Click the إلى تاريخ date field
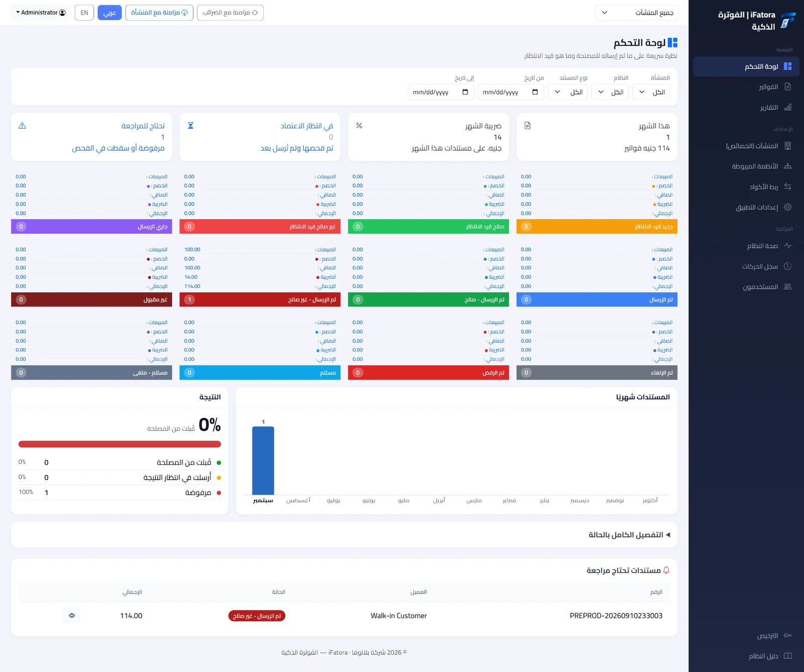The image size is (804, 672). [441, 92]
